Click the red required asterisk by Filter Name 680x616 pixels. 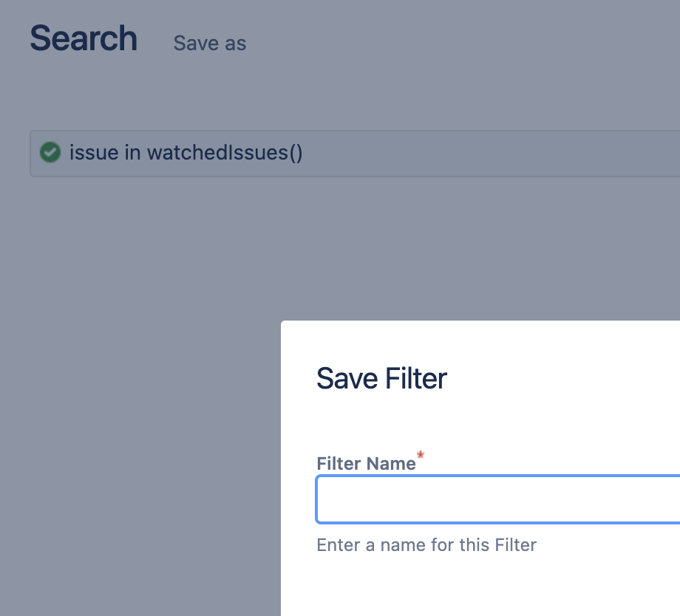(x=421, y=454)
